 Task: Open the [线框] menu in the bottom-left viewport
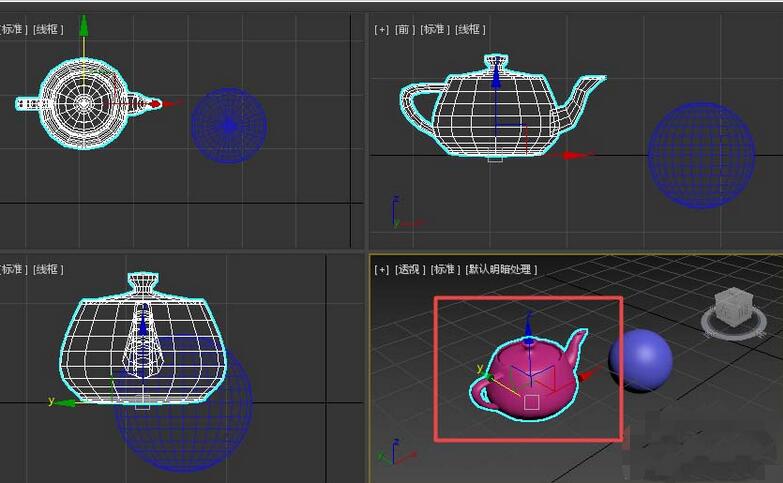(48, 269)
